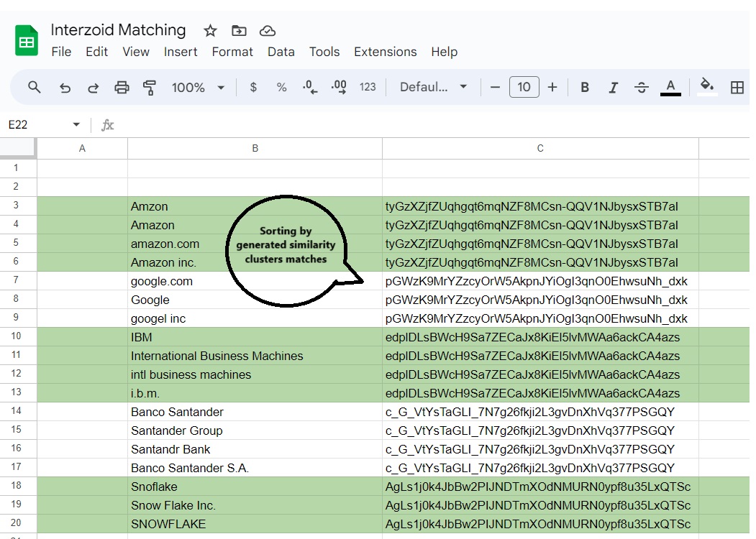Open the Help menu
756x539 pixels.
444,52
